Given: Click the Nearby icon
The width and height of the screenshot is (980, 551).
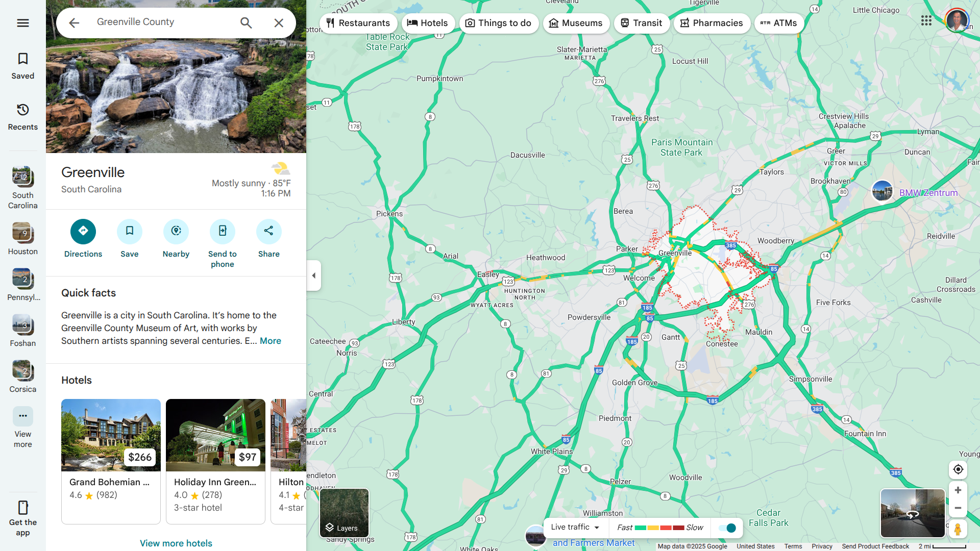Looking at the screenshot, I should point(176,232).
